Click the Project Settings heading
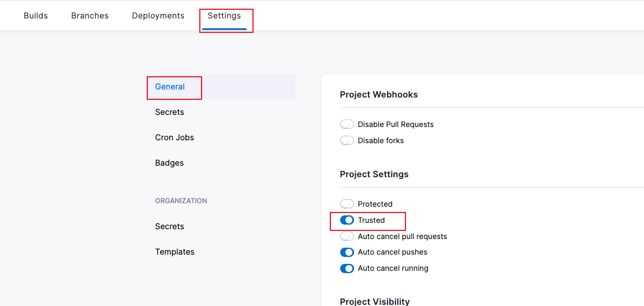Viewport: 644px width, 306px height. [x=374, y=174]
